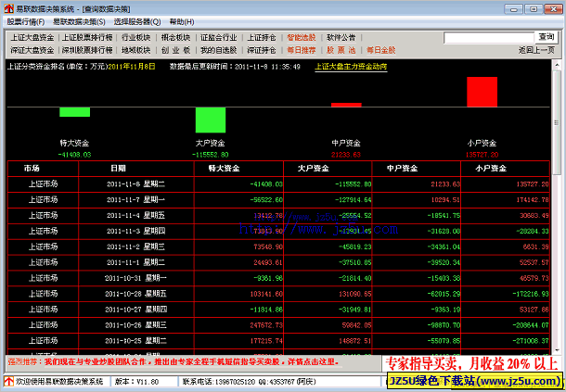Click the 174142.78 value cell
Screen dimensions: 566x392
(x=505, y=200)
